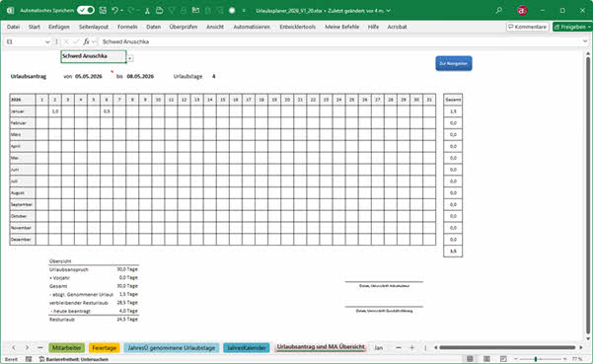
Task: Click the Cut scissors icon
Action: pos(147,11)
